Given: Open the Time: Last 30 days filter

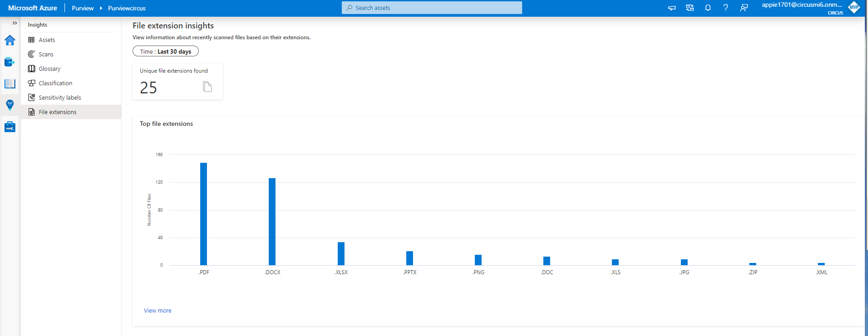Looking at the screenshot, I should (x=165, y=51).
